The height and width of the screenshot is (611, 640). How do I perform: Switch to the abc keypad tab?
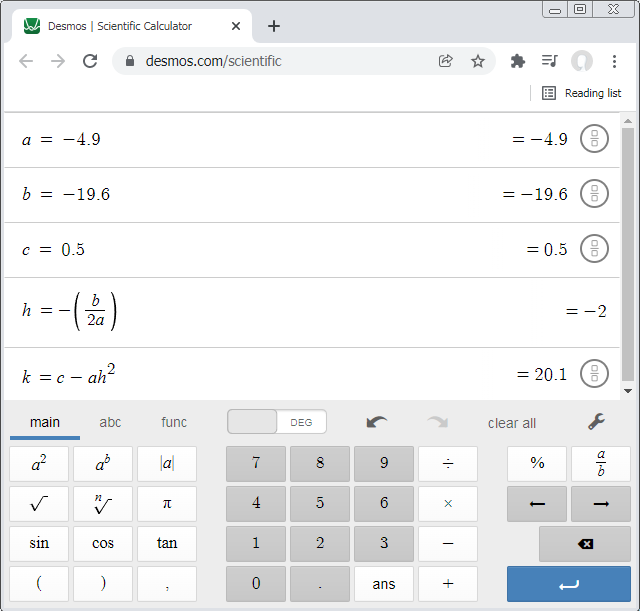[110, 422]
